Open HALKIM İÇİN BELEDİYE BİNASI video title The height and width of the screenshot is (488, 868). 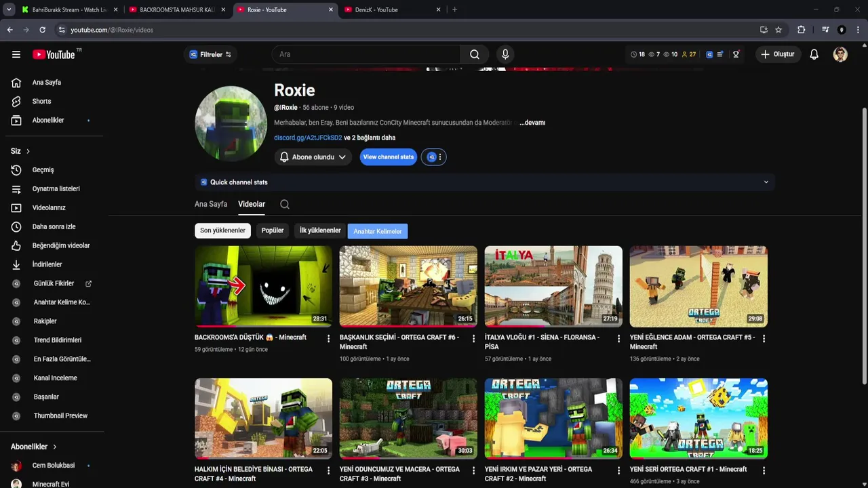[254, 474]
